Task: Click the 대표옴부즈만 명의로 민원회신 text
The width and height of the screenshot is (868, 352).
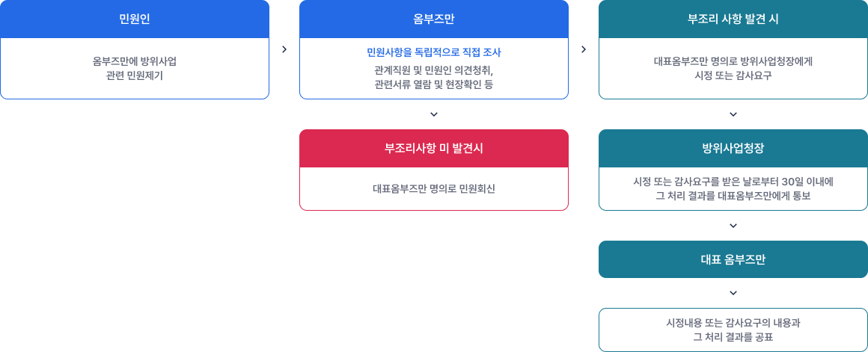Action: coord(434,188)
